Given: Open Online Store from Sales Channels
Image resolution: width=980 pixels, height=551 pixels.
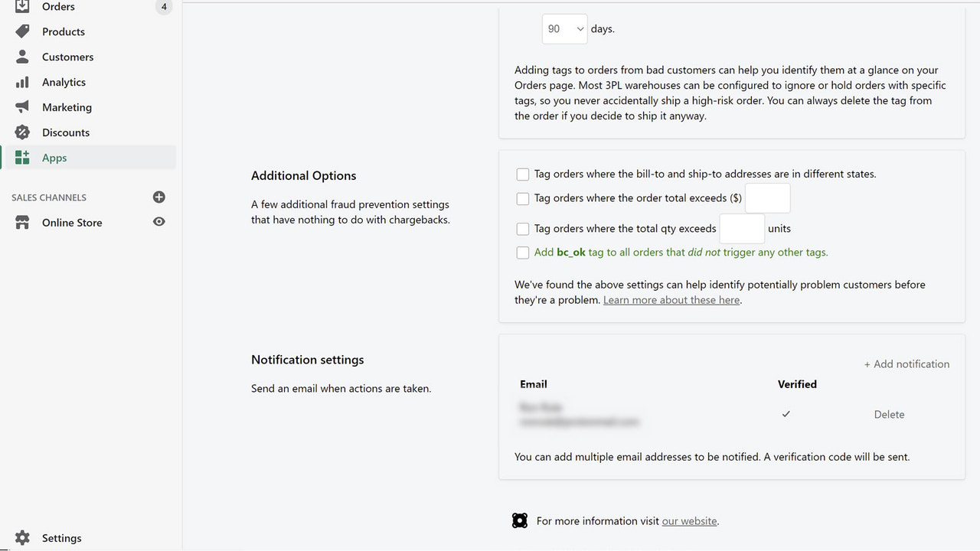Looking at the screenshot, I should 72,223.
